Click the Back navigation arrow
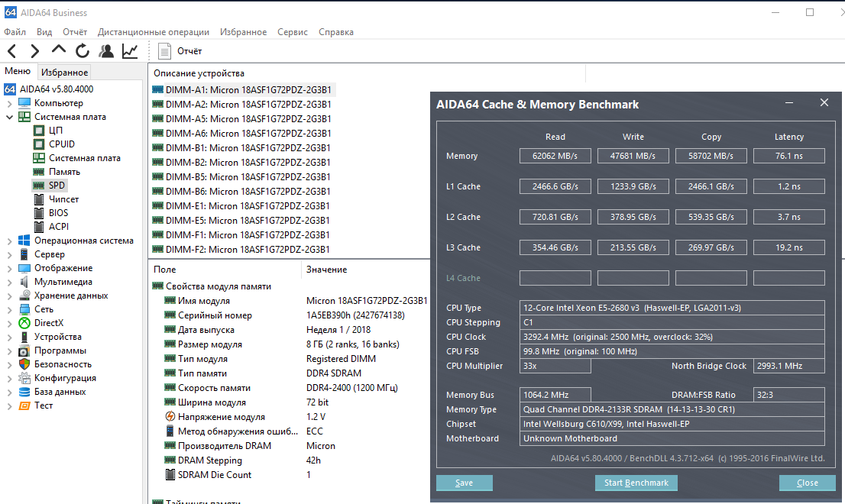845x504 pixels. [x=12, y=51]
